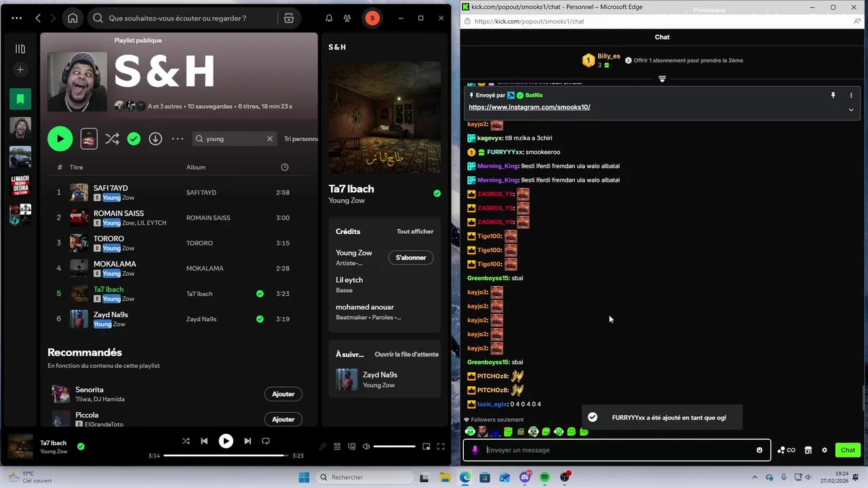Screen dimensions: 868x488
Task: Collapse pinned message with chevron arrow
Action: pos(851,110)
